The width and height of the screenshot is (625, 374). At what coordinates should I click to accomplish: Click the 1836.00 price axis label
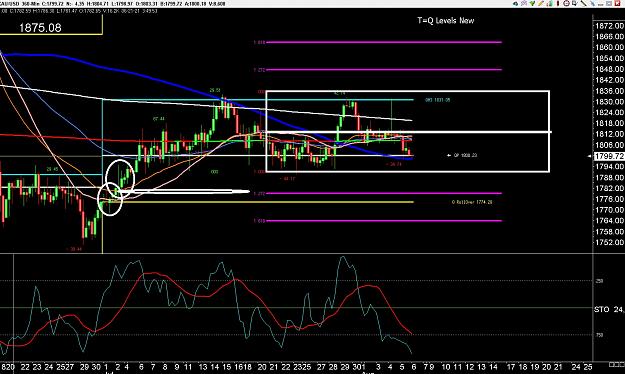click(609, 91)
